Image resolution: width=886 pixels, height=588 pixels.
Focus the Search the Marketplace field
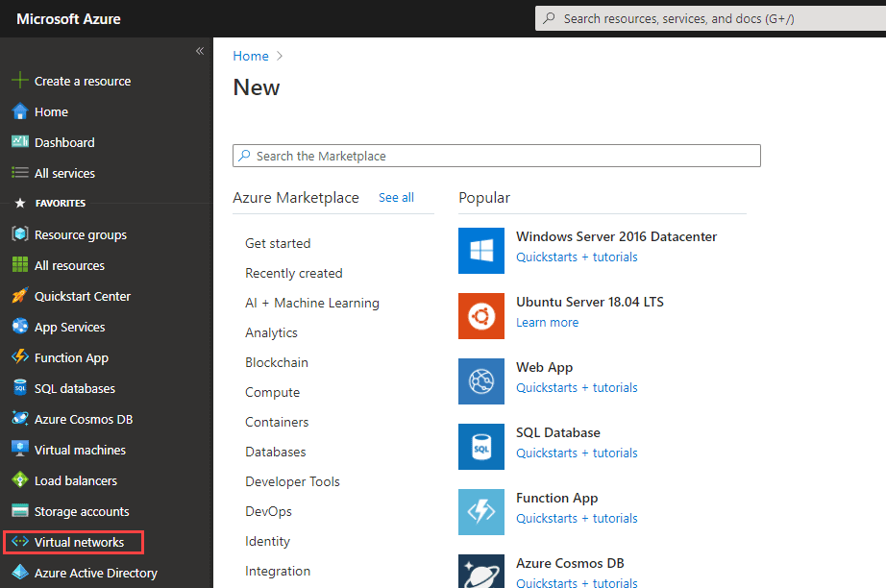click(497, 156)
